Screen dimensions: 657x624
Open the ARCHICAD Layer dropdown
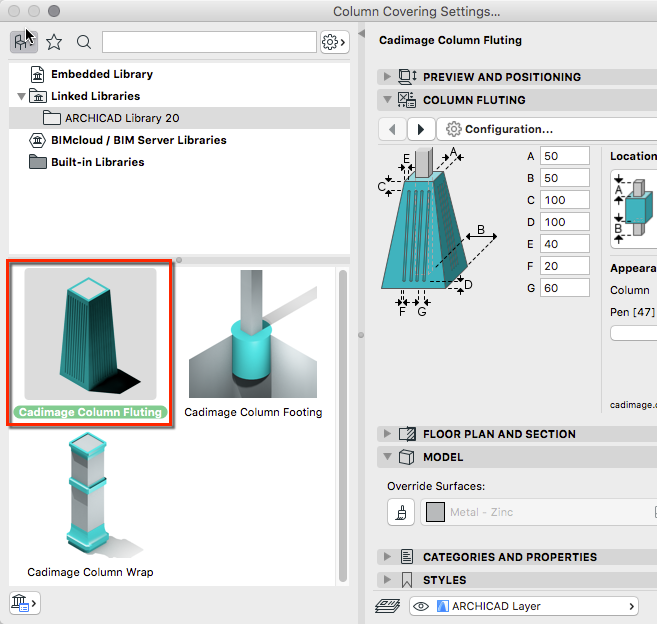(524, 606)
